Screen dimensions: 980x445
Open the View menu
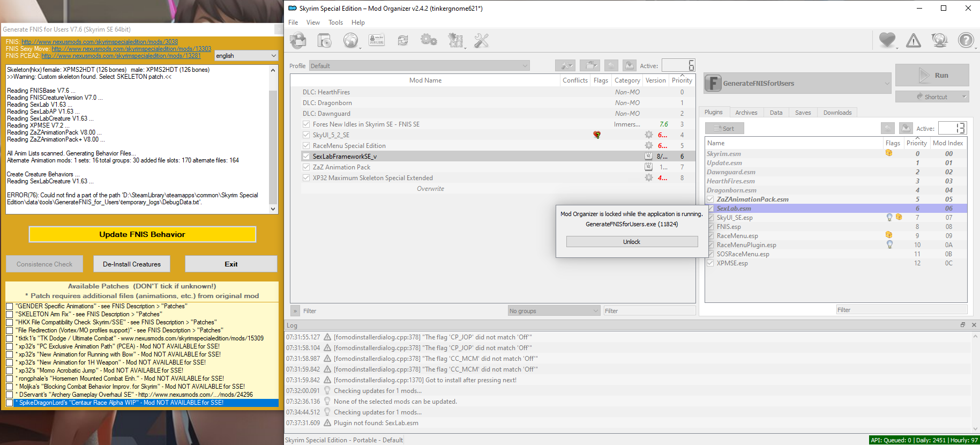313,23
